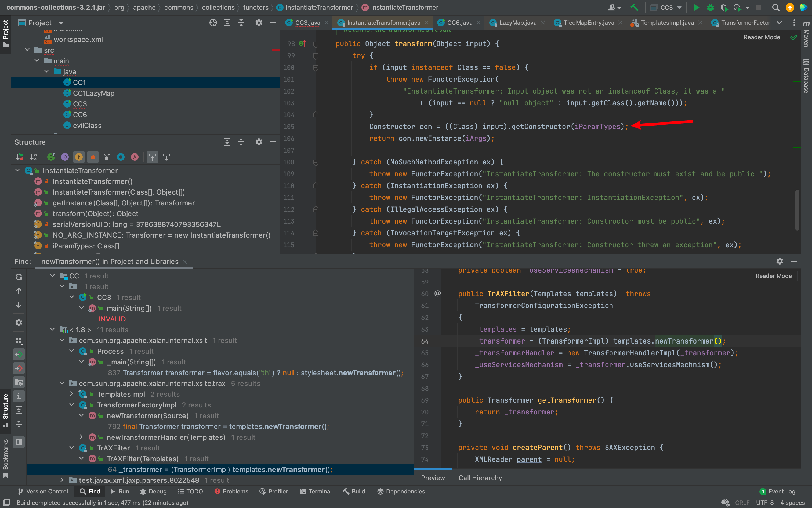
Task: Open the Problems tool window button
Action: 231,491
